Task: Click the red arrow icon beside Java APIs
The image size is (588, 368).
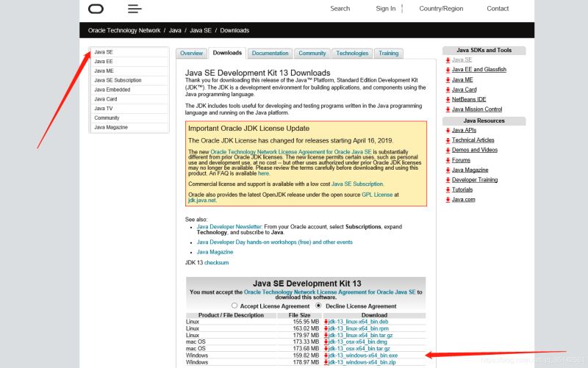Action: tap(448, 131)
